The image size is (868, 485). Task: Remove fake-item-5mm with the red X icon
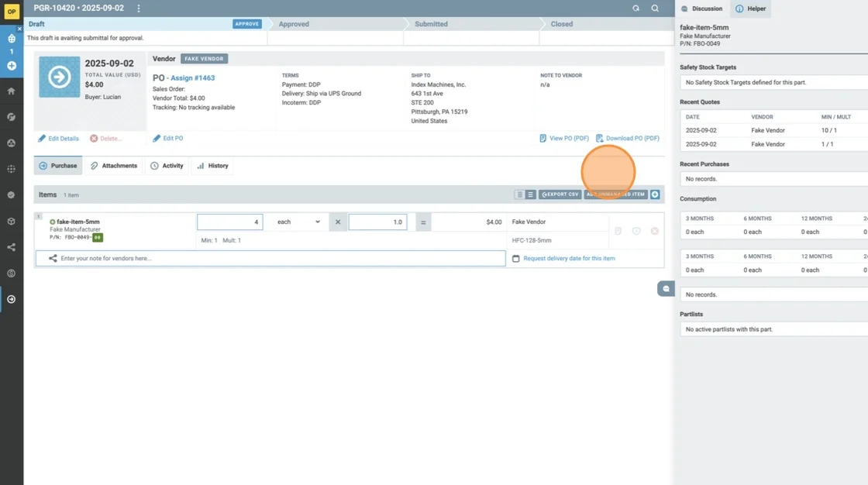pos(654,231)
